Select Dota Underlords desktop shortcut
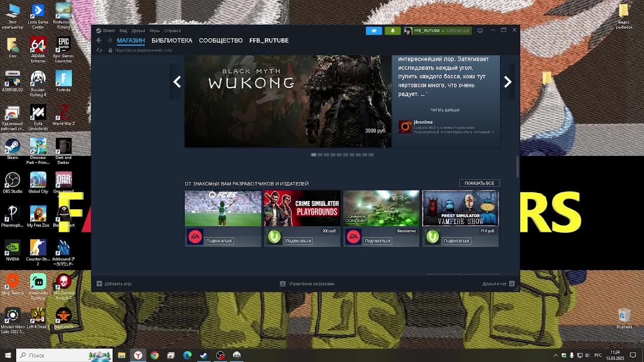This screenshot has width=644, height=362. point(38,118)
